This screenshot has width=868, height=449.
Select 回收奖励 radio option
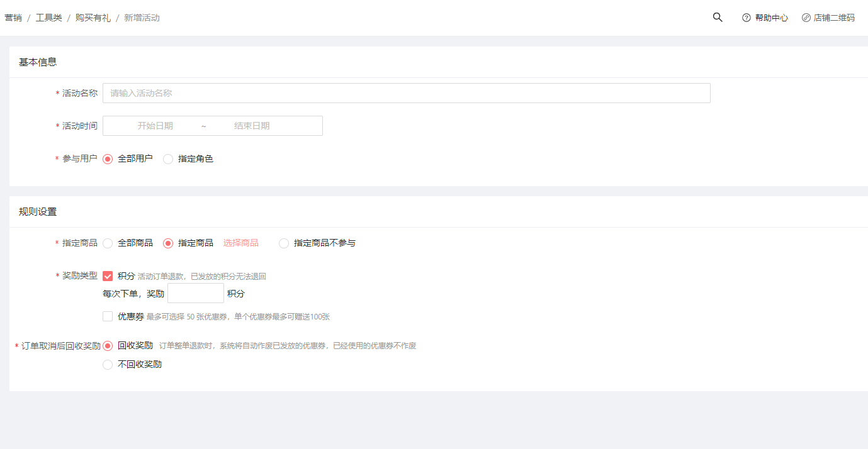(x=108, y=346)
